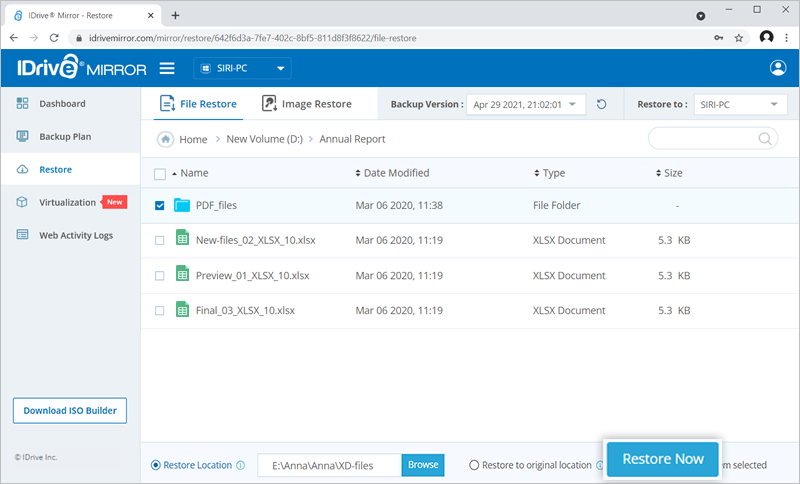Viewport: 800px width, 484px height.
Task: Click the Final_03_XLSX_10.xlsx spreadsheet icon
Action: pyautogui.click(x=182, y=309)
